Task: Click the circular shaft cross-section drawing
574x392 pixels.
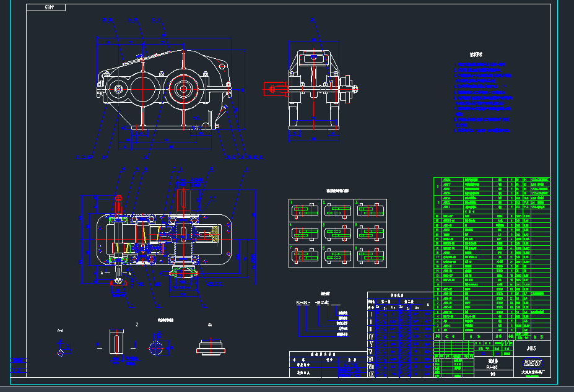Action: coord(156,347)
